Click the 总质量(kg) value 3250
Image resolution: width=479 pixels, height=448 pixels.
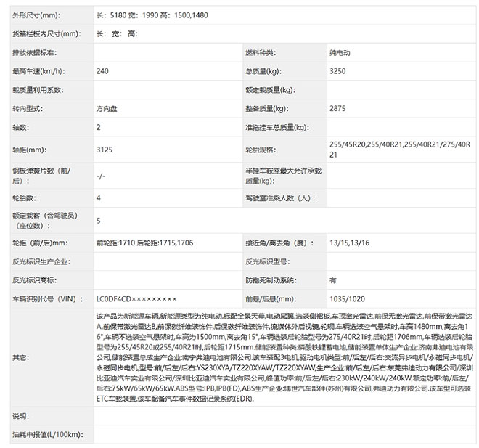click(337, 71)
